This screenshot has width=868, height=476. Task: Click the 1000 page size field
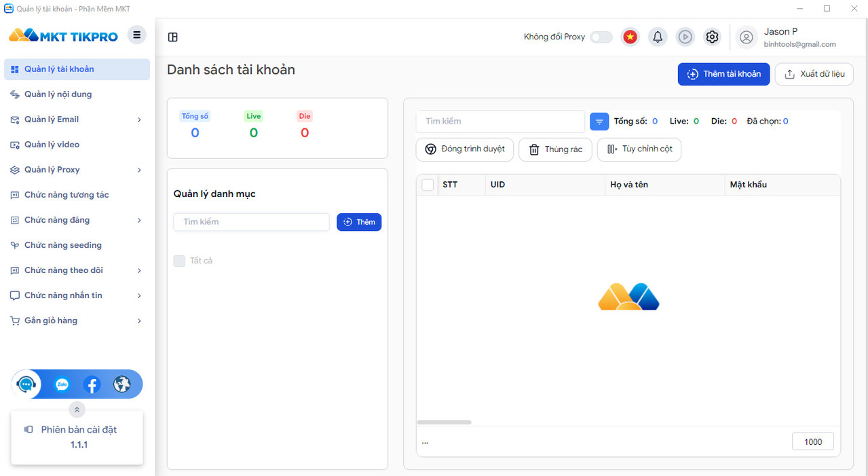coord(813,441)
